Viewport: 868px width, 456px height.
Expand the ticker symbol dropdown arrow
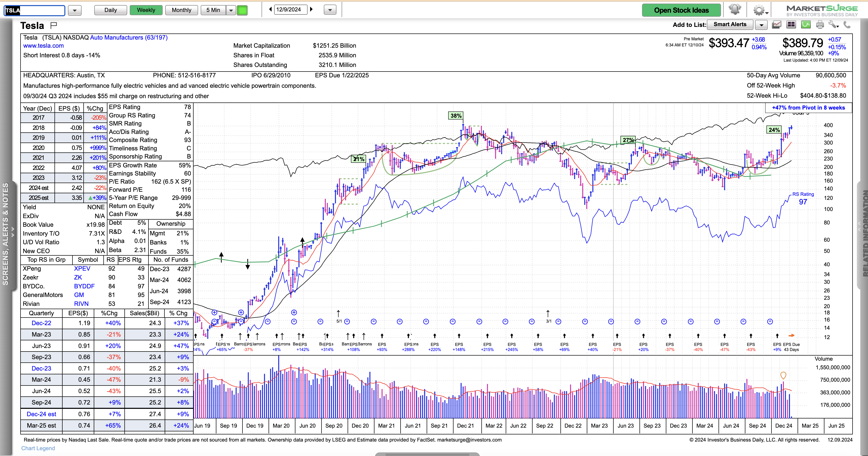[x=74, y=10]
